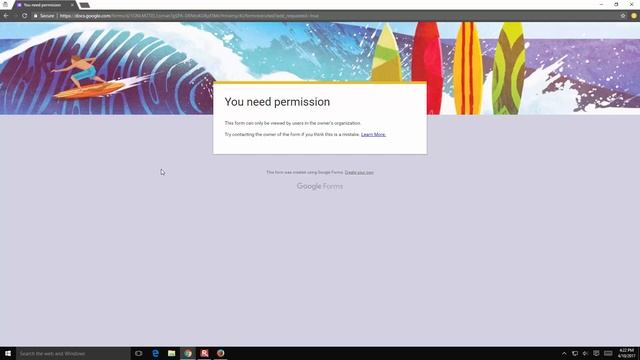The image size is (640, 360).
Task: Open the rightmost orange round icon in the taskbar
Action: 221,353
